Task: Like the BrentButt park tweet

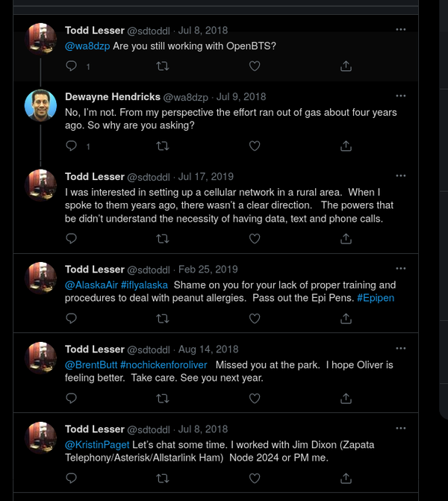Action: tap(254, 398)
